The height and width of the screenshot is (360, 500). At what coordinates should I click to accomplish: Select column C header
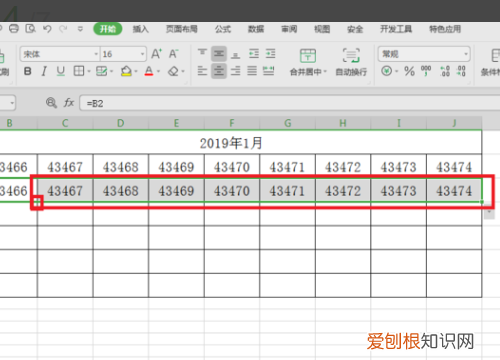65,123
